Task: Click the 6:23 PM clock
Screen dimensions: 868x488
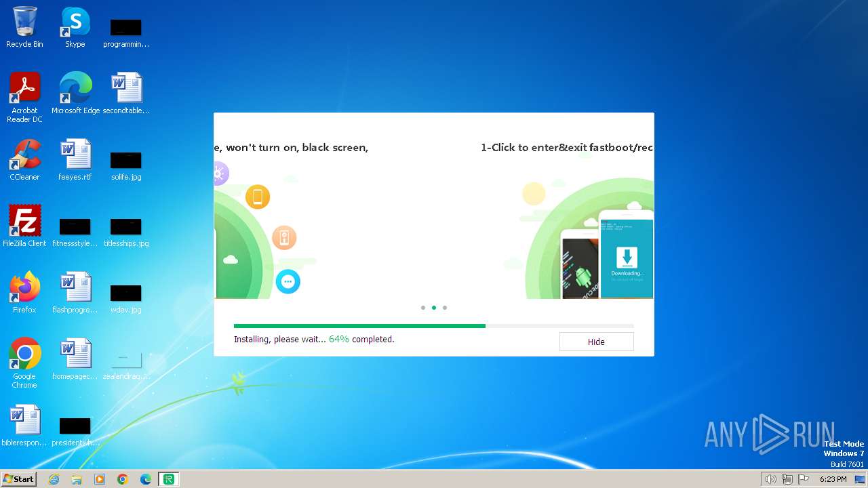Action: [833, 479]
